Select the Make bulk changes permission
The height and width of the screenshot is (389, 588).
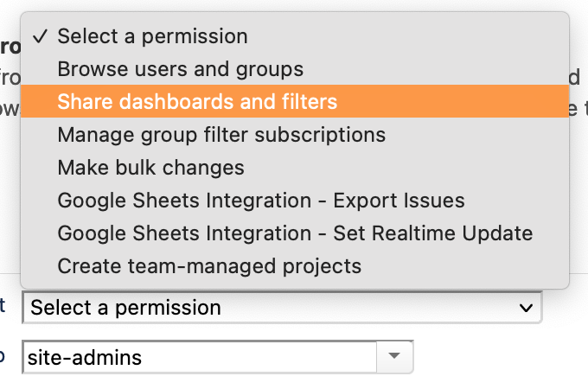click(x=151, y=168)
